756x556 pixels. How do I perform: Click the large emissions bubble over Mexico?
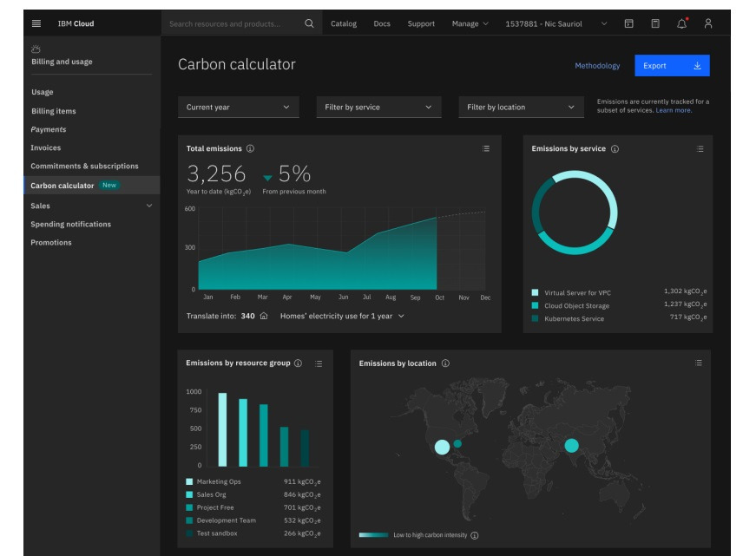pos(442,447)
